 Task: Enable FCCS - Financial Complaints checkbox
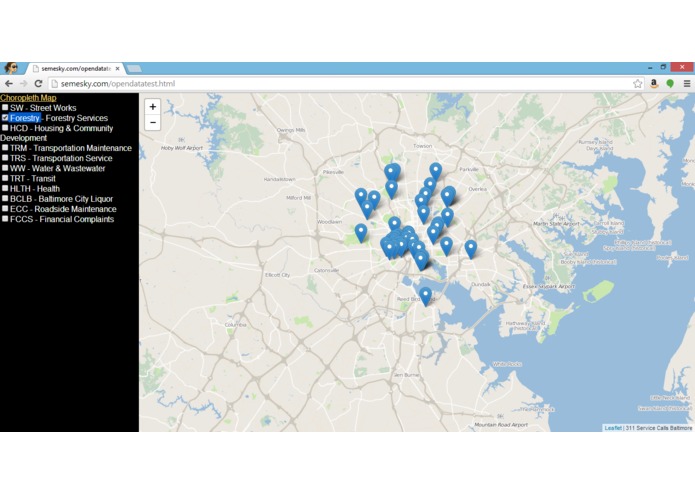[5, 219]
